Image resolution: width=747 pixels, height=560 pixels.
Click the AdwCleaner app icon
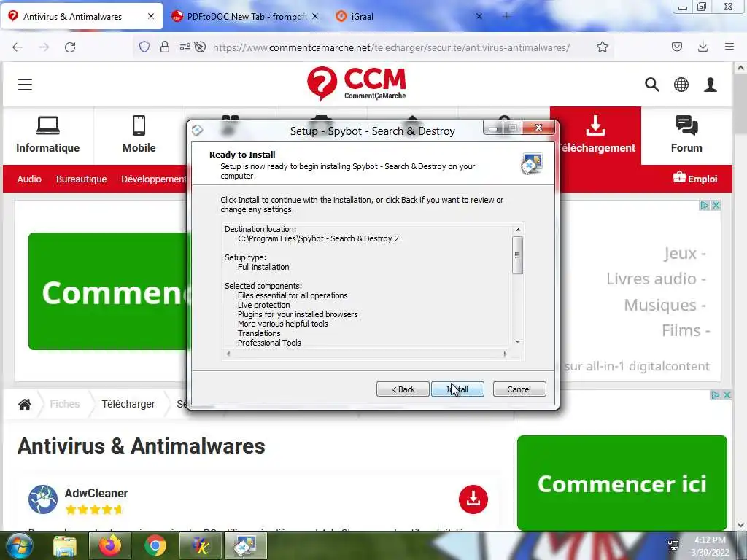(43, 499)
